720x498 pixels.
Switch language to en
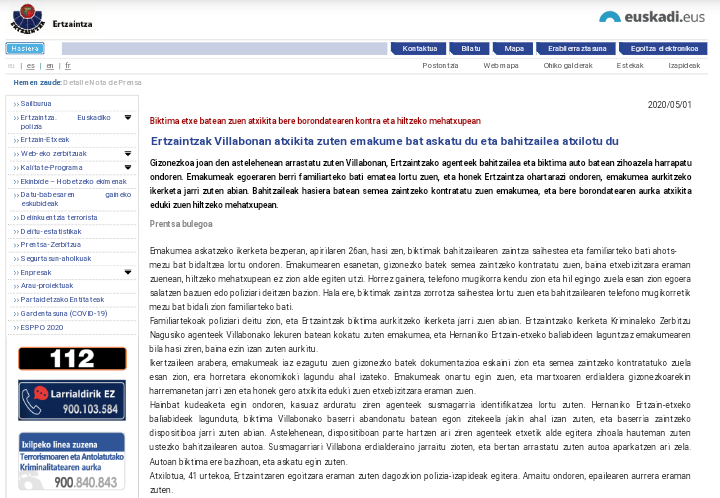coord(50,66)
